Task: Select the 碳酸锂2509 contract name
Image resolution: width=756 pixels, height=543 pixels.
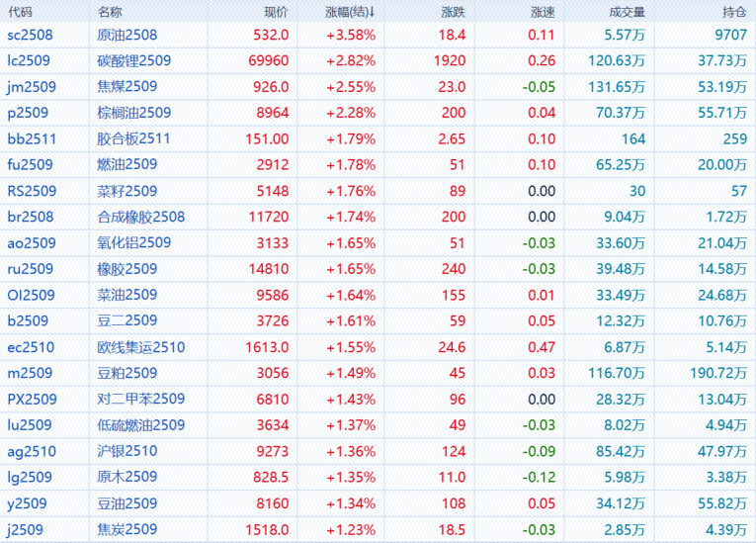Action: (134, 60)
